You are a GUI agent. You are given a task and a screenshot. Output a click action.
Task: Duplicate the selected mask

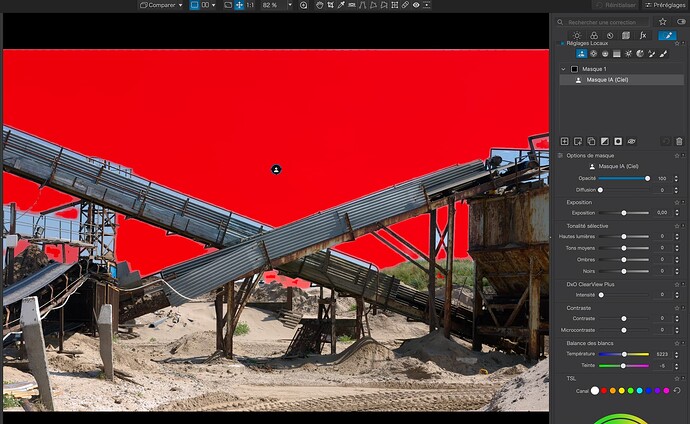pyautogui.click(x=591, y=141)
